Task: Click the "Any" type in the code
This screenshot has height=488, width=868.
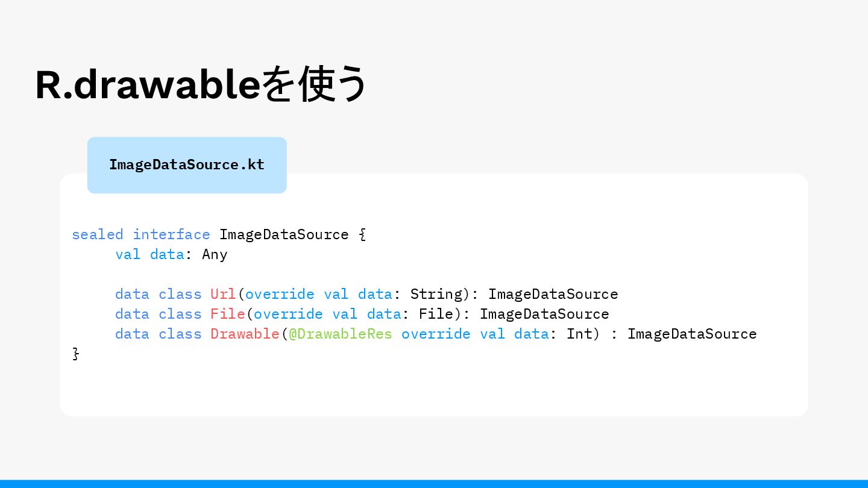Action: 215,254
